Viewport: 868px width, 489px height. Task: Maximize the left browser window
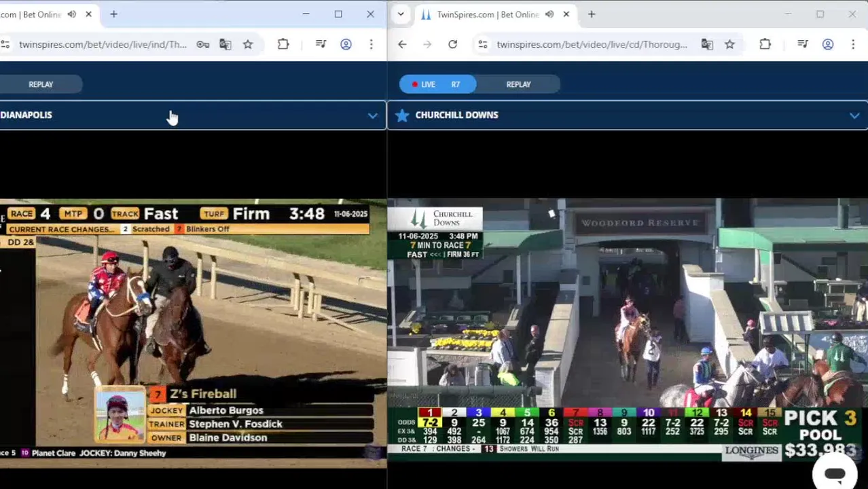pos(338,14)
